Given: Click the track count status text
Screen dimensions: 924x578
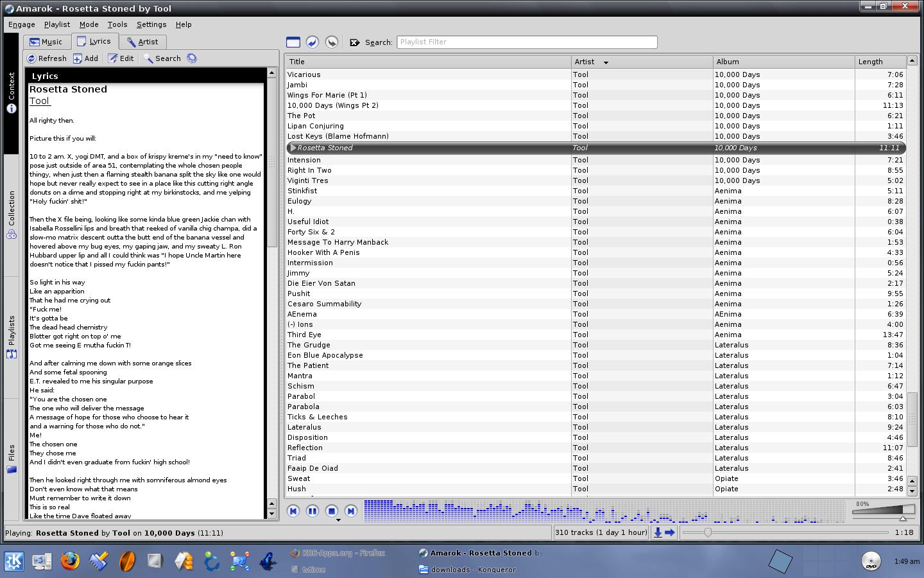Looking at the screenshot, I should [601, 532].
